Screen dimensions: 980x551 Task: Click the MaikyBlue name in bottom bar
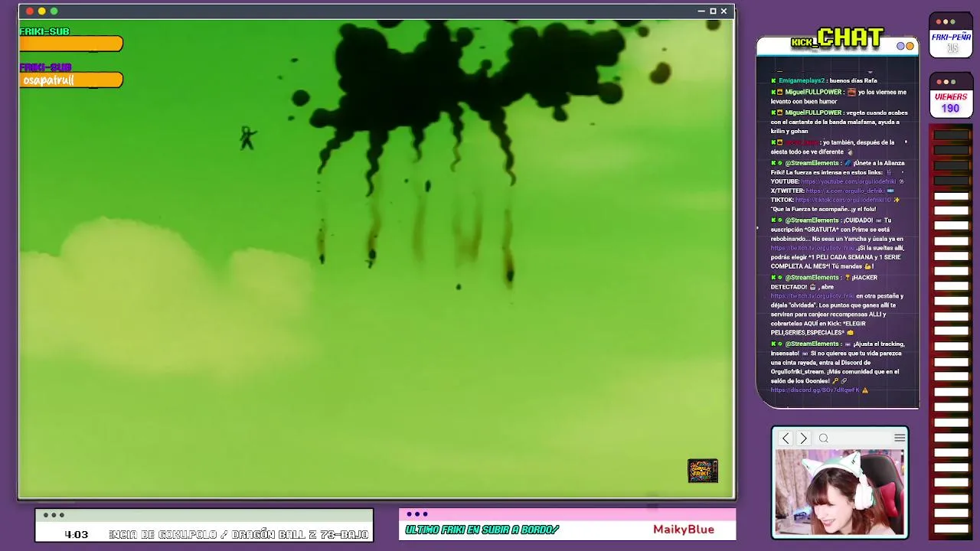pyautogui.click(x=684, y=530)
